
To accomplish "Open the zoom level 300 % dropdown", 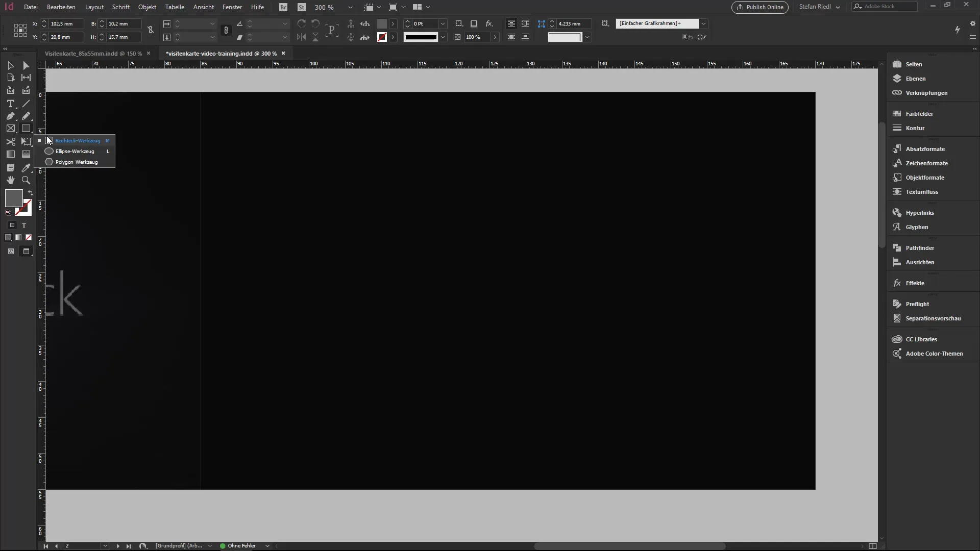I will [x=350, y=7].
